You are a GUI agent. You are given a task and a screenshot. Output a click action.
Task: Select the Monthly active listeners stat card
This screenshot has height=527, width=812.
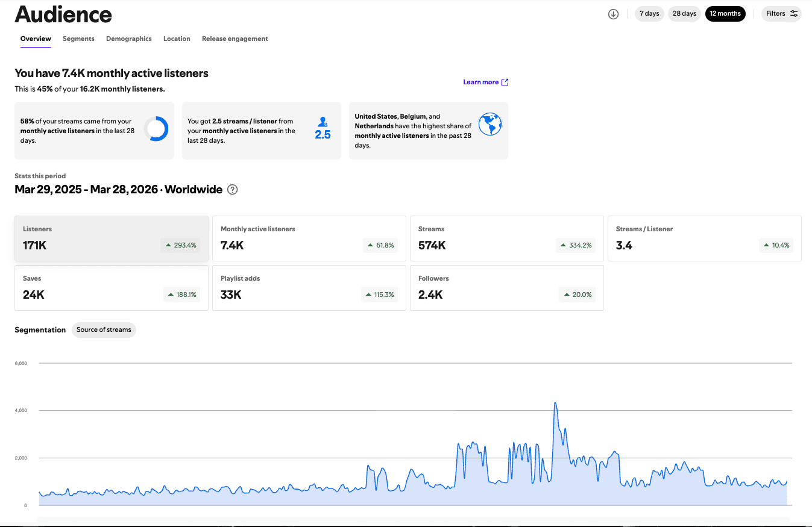(x=309, y=239)
